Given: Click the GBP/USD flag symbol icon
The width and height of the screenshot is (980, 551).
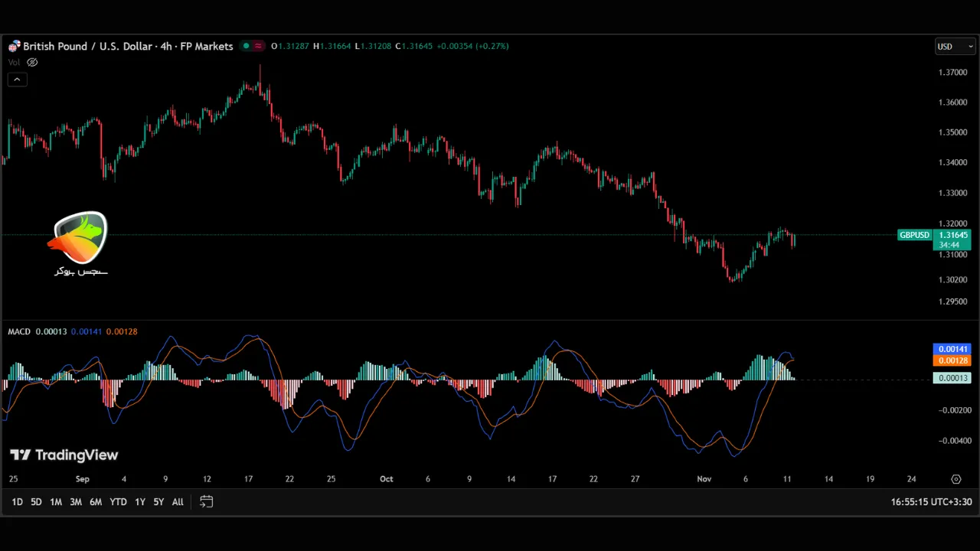Looking at the screenshot, I should point(14,47).
